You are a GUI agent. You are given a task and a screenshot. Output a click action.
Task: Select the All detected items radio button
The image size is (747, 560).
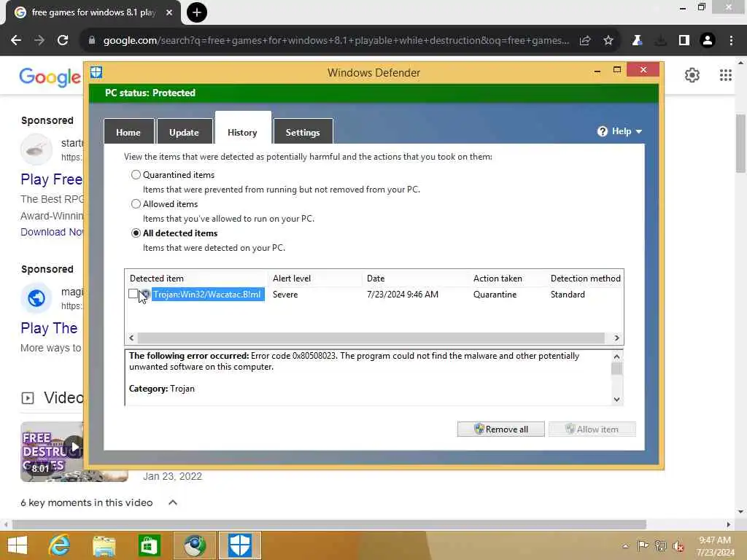(136, 233)
